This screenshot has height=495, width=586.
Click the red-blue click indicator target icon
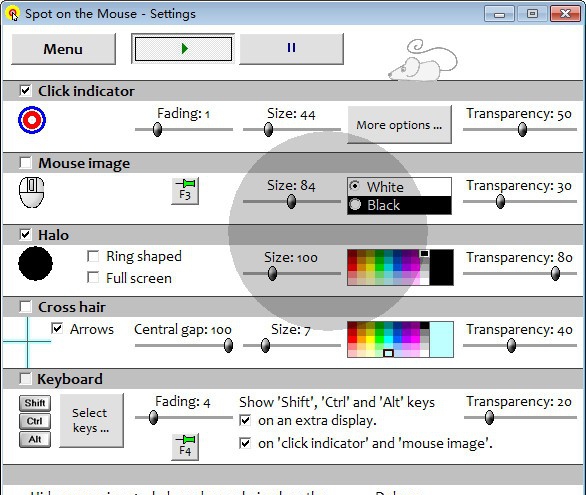coord(32,120)
